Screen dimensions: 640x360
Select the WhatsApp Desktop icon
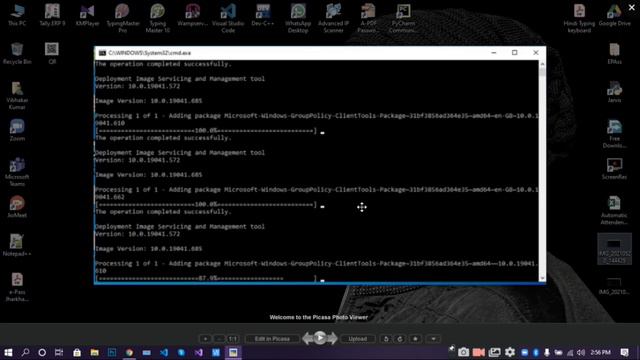298,18
